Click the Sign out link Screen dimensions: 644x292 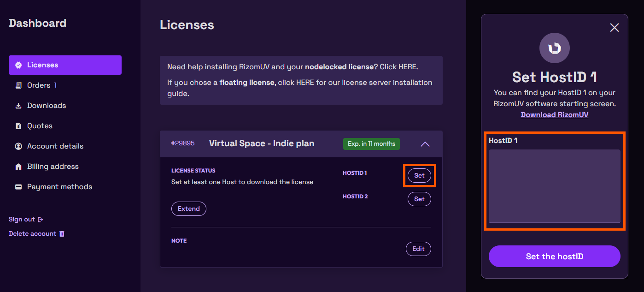point(26,220)
